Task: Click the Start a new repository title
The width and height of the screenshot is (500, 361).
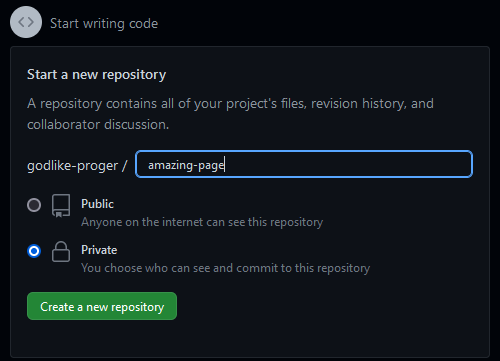Action: click(x=96, y=75)
